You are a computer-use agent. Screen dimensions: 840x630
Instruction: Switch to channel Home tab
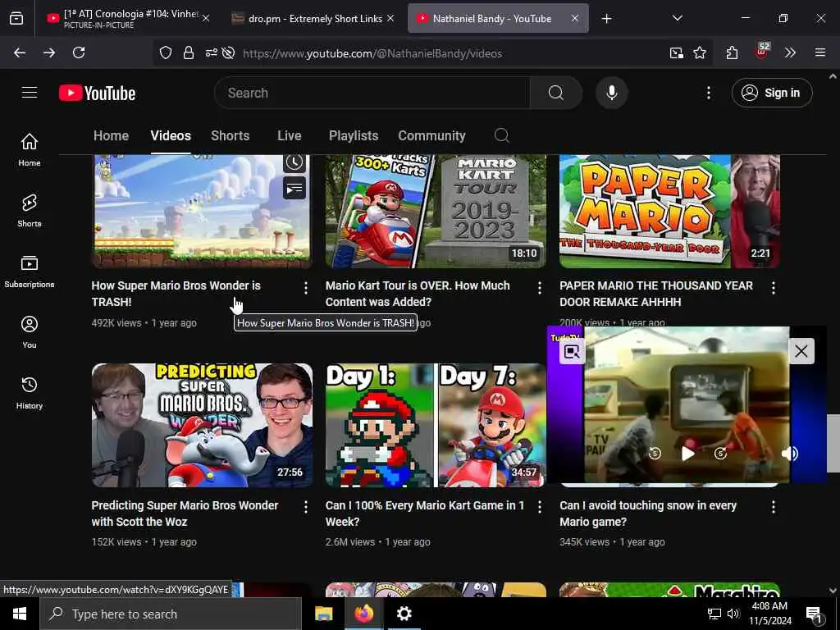111,135
